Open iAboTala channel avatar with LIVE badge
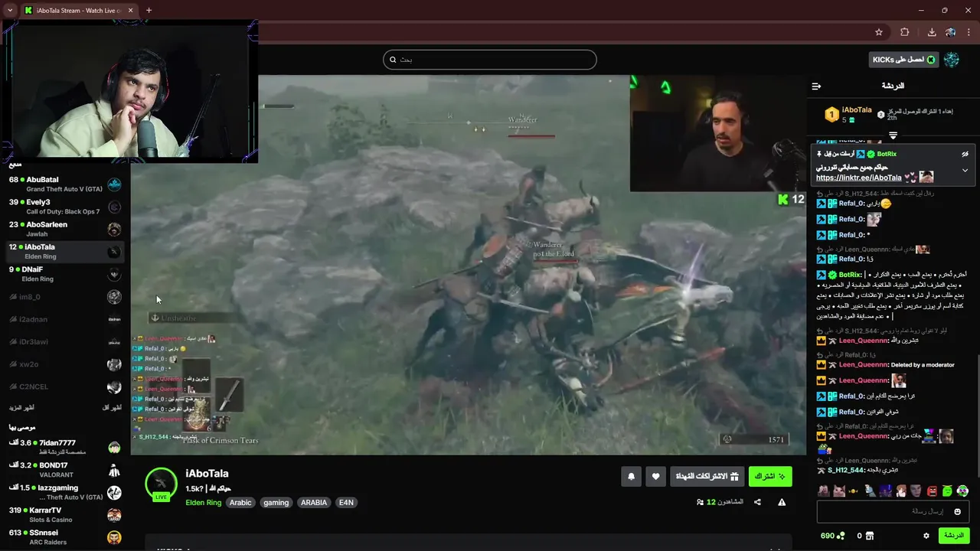The height and width of the screenshot is (551, 980). click(x=161, y=484)
